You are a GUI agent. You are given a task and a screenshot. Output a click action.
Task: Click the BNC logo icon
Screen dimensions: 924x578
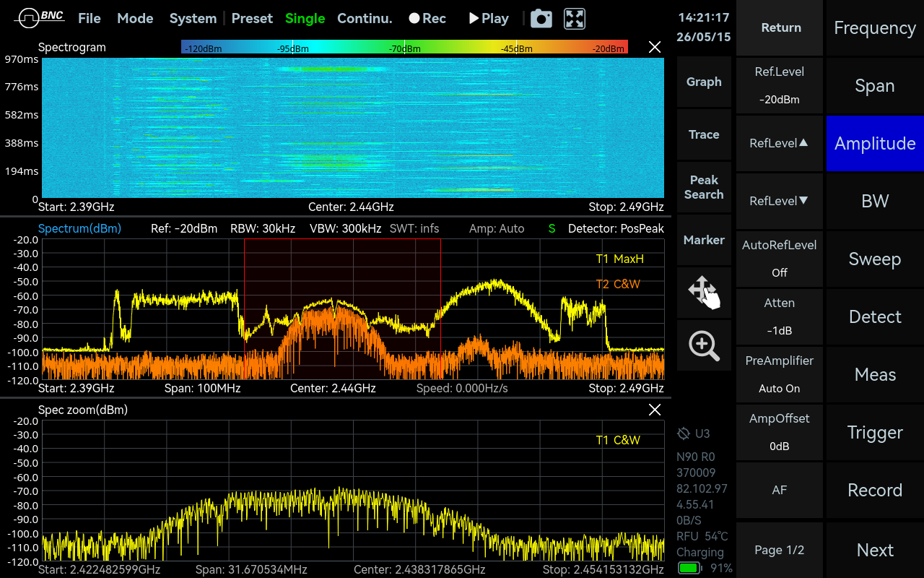coord(40,18)
